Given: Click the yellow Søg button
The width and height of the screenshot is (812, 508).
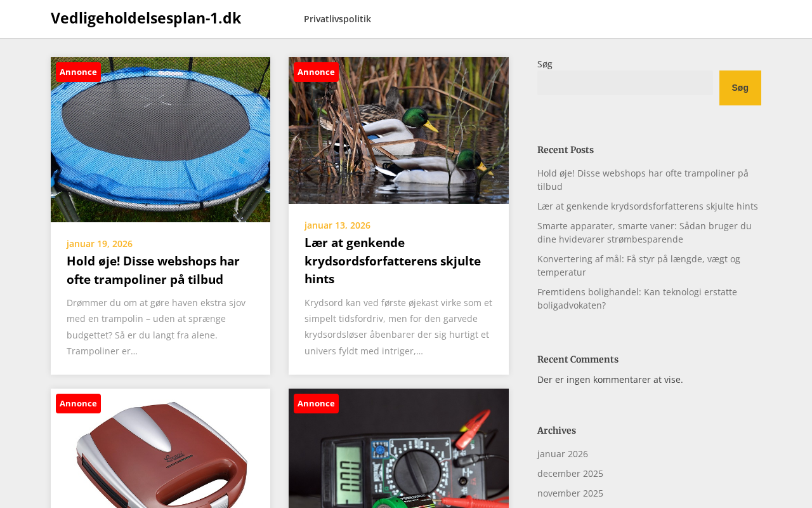Looking at the screenshot, I should tap(740, 88).
